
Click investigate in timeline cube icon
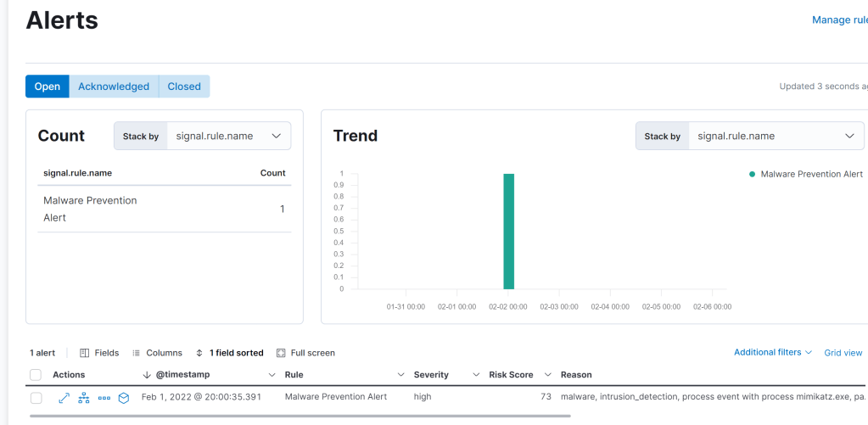[124, 397]
